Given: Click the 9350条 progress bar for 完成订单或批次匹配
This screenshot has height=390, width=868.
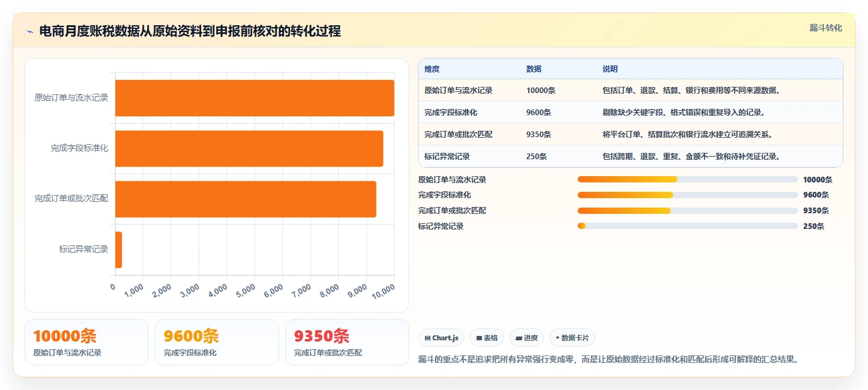Looking at the screenshot, I should 688,211.
